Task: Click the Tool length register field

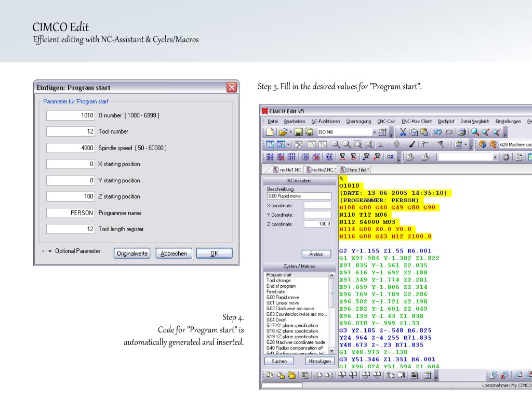Action: click(70, 229)
